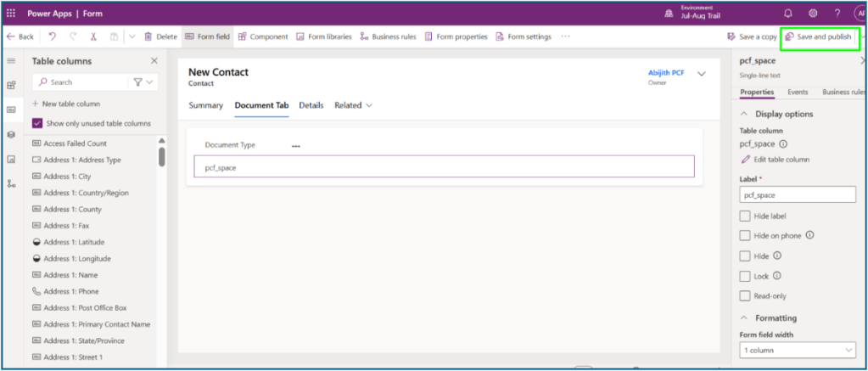Click the more commands ellipsis in toolbar
This screenshot has width=868, height=371.
(566, 37)
